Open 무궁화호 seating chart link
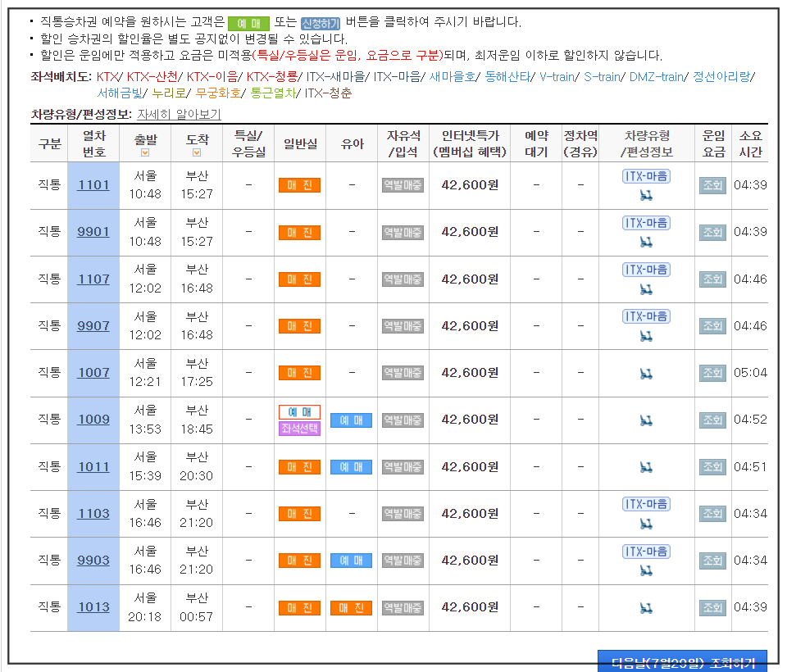Viewport: 787px width, 672px height. click(218, 93)
